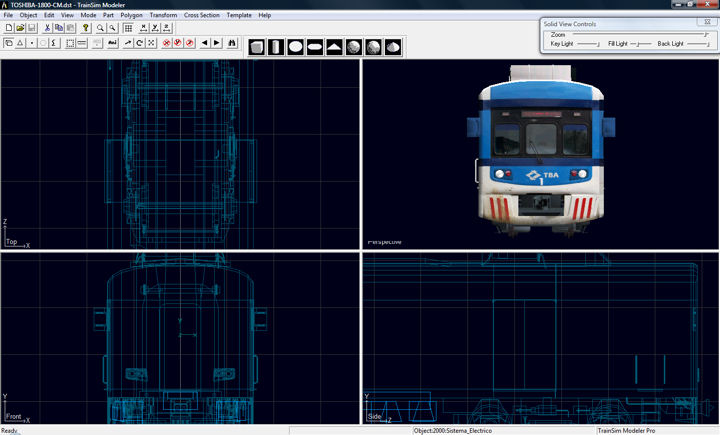The height and width of the screenshot is (435, 720).
Task: Close the Solid View Controls panel
Action: pyautogui.click(x=709, y=20)
